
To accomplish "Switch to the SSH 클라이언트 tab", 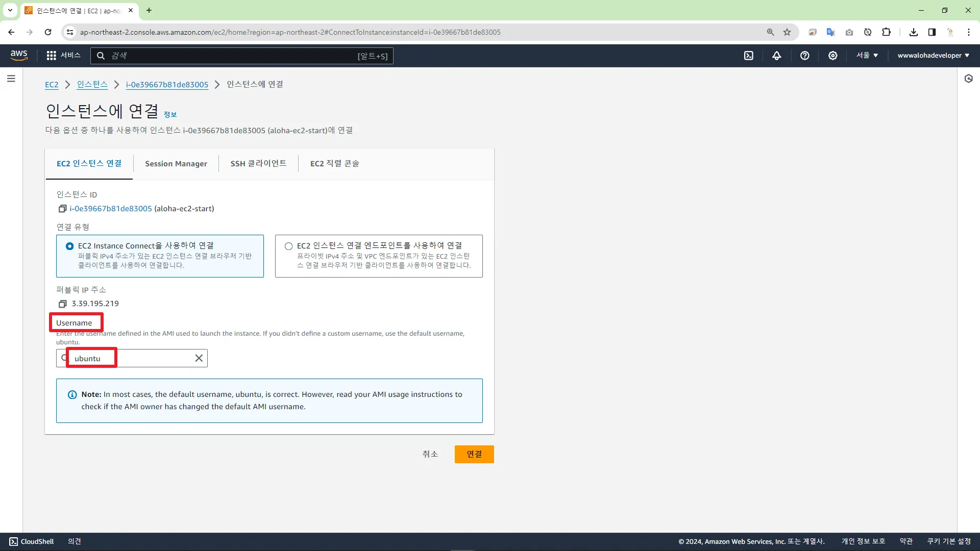I will tap(258, 164).
